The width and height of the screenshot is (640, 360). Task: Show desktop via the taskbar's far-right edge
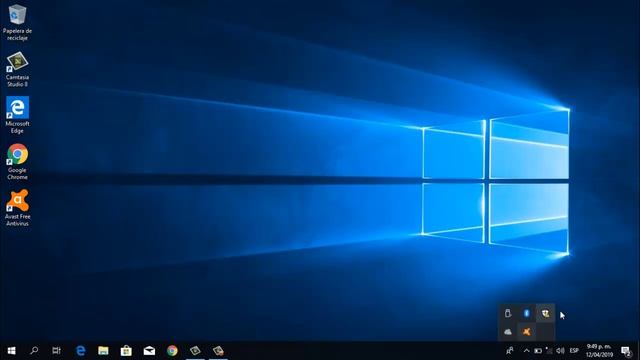[638, 351]
